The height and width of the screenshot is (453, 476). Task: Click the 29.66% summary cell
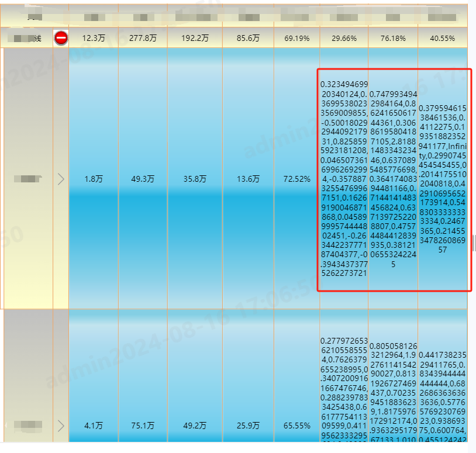[x=344, y=38]
